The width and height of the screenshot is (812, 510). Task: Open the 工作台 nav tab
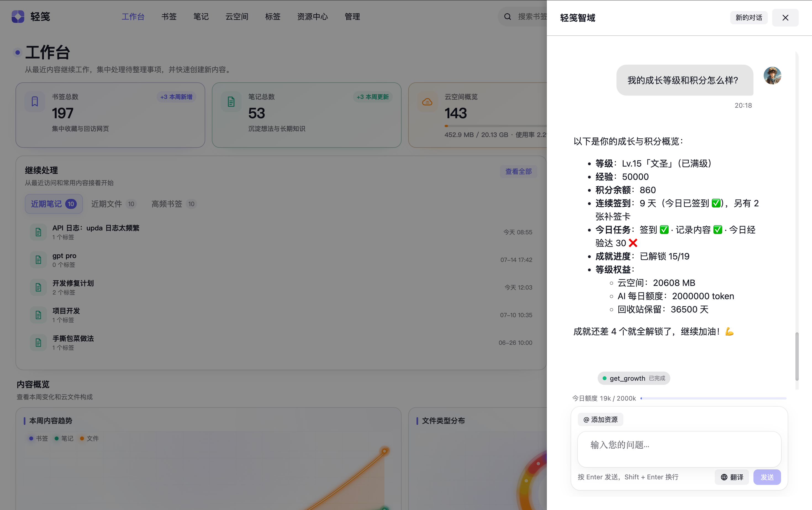(x=133, y=17)
